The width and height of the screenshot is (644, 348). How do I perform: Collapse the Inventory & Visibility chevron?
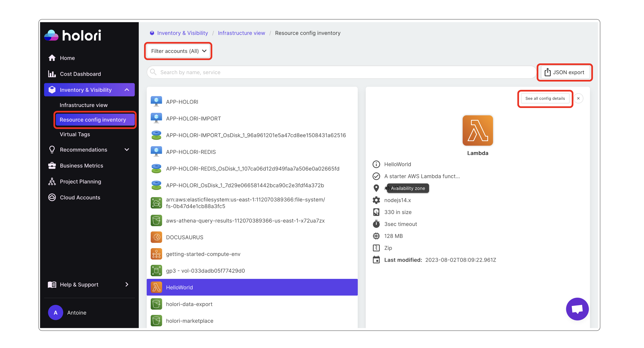tap(127, 90)
